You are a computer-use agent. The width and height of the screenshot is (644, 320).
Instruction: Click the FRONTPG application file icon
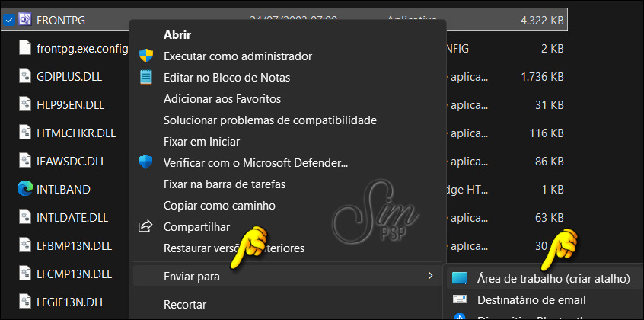(x=24, y=20)
